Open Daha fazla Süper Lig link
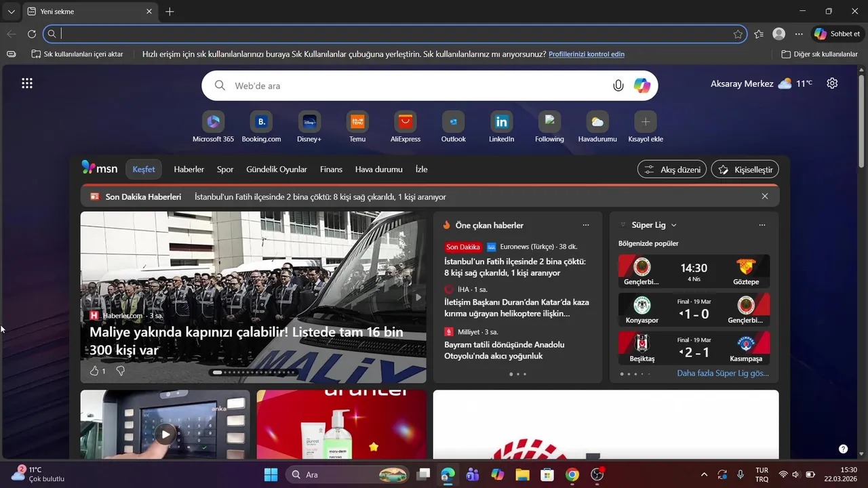The image size is (868, 488). pos(723,373)
